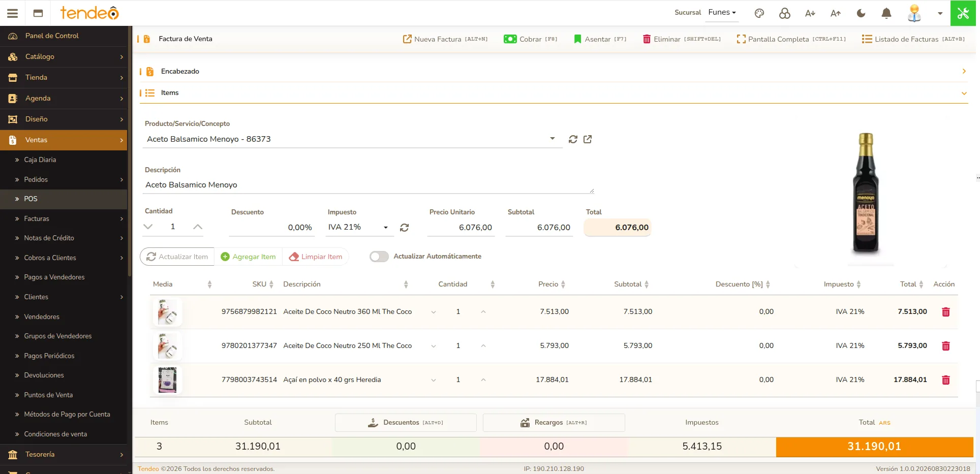Screen dimensions: 980x474
Task: Open Descuentos button in totals bar
Action: [406, 423]
